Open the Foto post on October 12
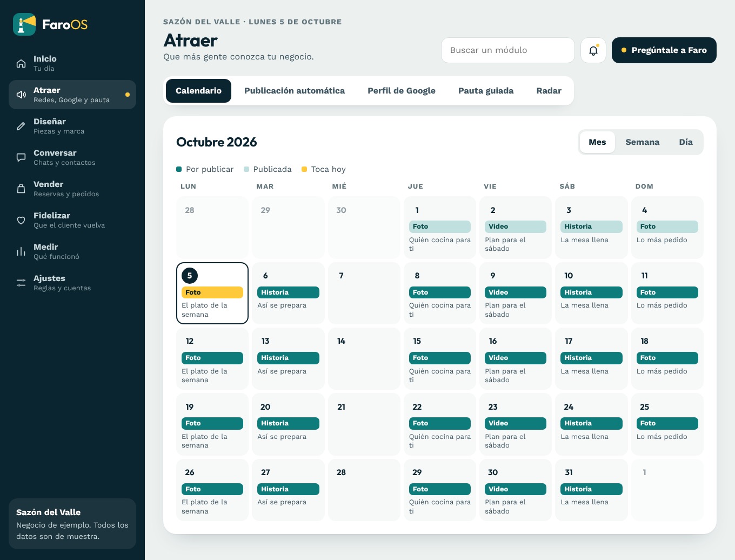 tap(212, 358)
